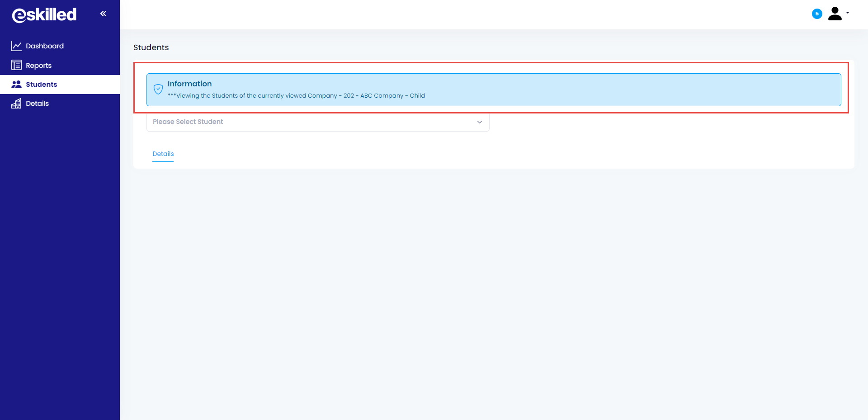Screen dimensions: 868x420
Task: Click the eSkilled logo
Action: click(x=44, y=15)
